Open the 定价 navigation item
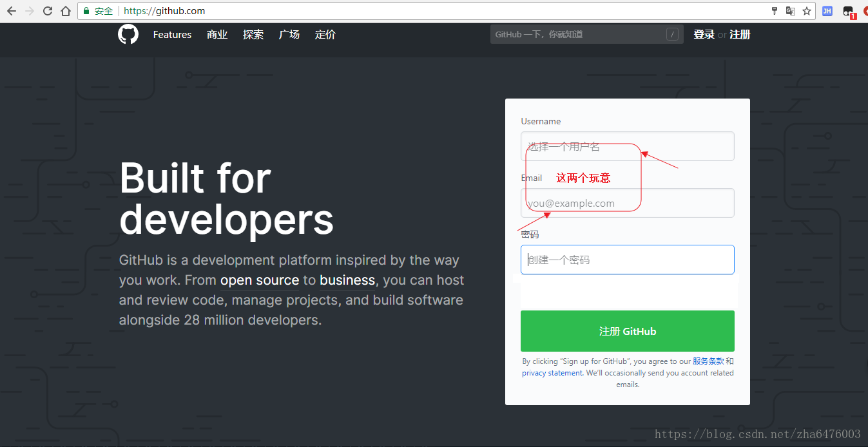 pyautogui.click(x=325, y=35)
